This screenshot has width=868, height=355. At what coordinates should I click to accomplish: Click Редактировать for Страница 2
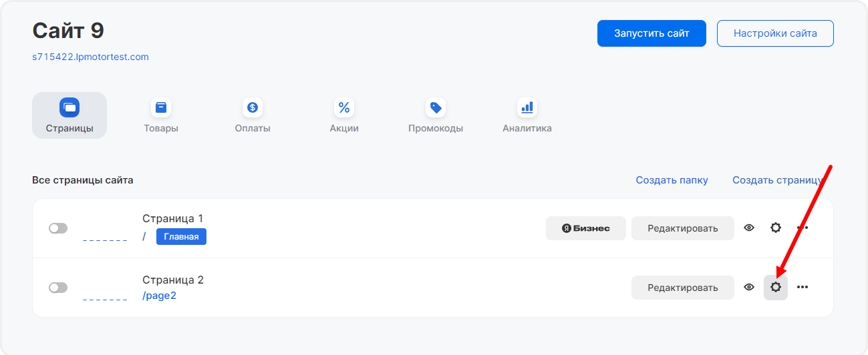[x=682, y=288]
